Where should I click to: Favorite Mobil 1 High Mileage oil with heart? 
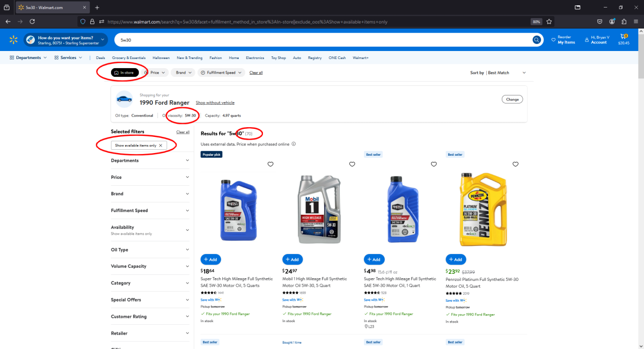point(352,164)
